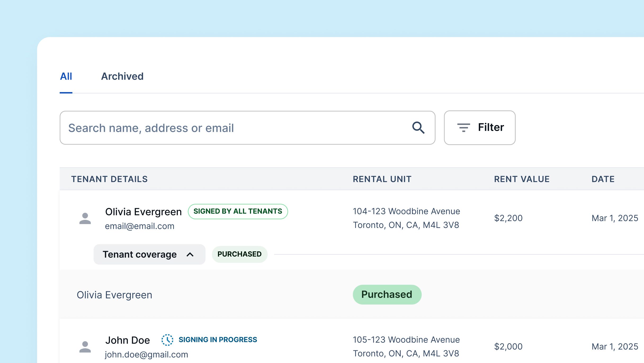Screen dimensions: 644x363
Task: Click John Doe's avatar icon
Action: tap(85, 347)
